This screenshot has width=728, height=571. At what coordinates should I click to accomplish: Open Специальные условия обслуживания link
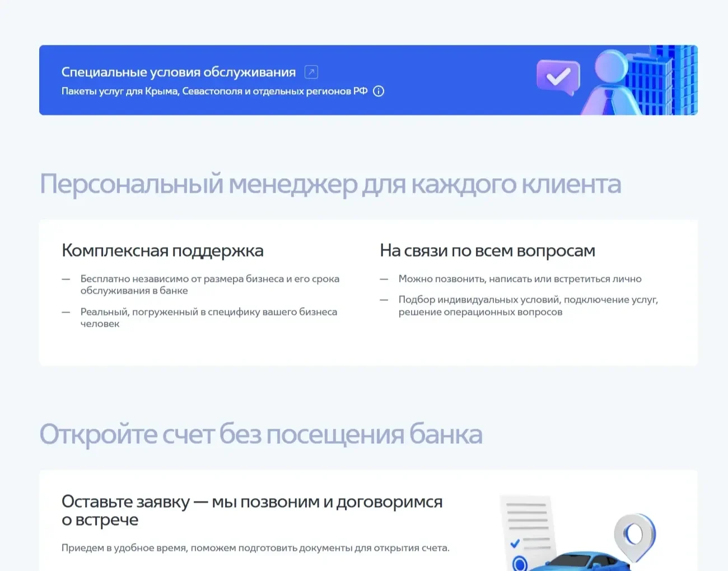coord(179,72)
